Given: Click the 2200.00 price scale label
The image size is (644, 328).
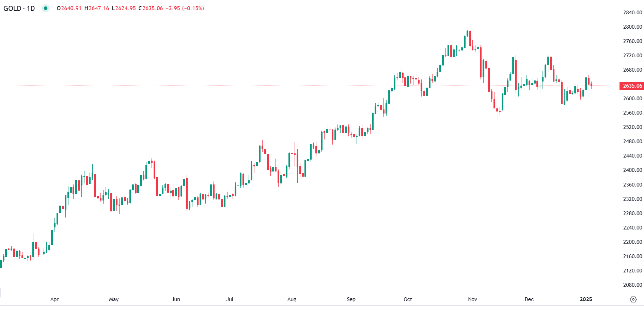Looking at the screenshot, I should coord(632,242).
